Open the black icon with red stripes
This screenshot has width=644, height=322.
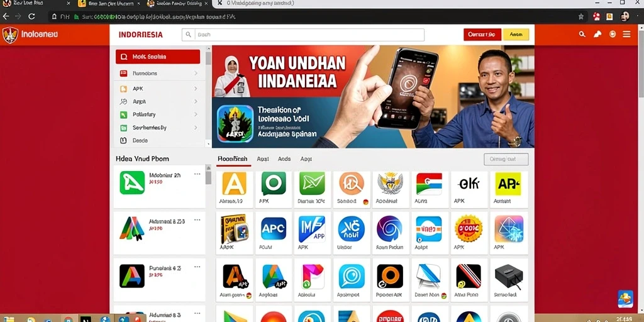pyautogui.click(x=468, y=276)
